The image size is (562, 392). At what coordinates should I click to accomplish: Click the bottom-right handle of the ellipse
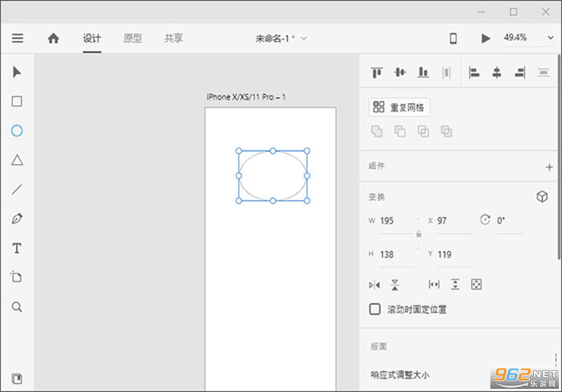click(307, 201)
